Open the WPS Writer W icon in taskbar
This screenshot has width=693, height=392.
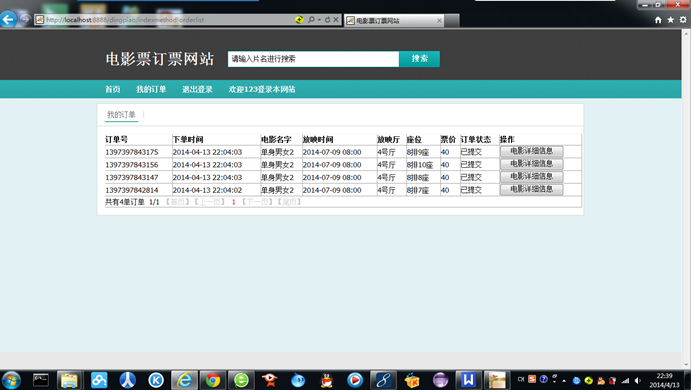(468, 380)
